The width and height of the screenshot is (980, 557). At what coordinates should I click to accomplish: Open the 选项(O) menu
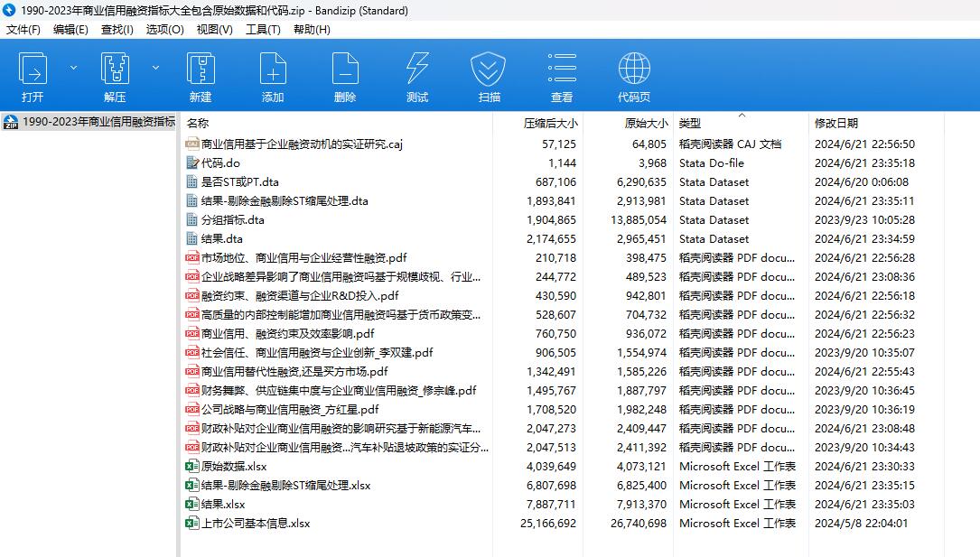click(165, 30)
